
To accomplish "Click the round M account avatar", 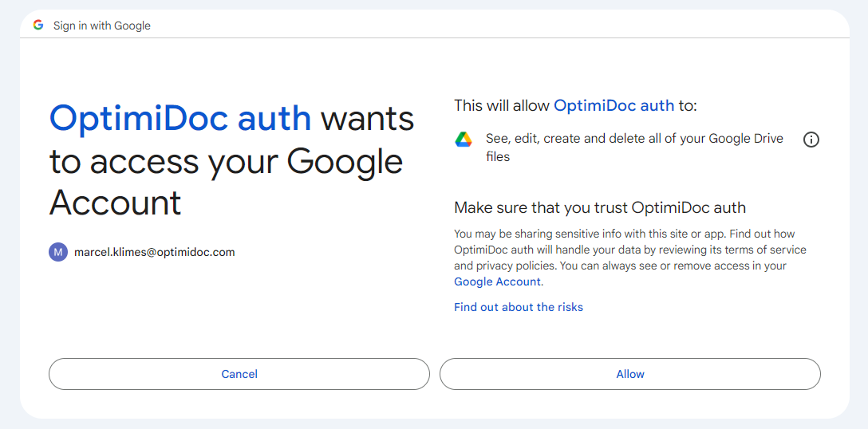I will click(58, 253).
